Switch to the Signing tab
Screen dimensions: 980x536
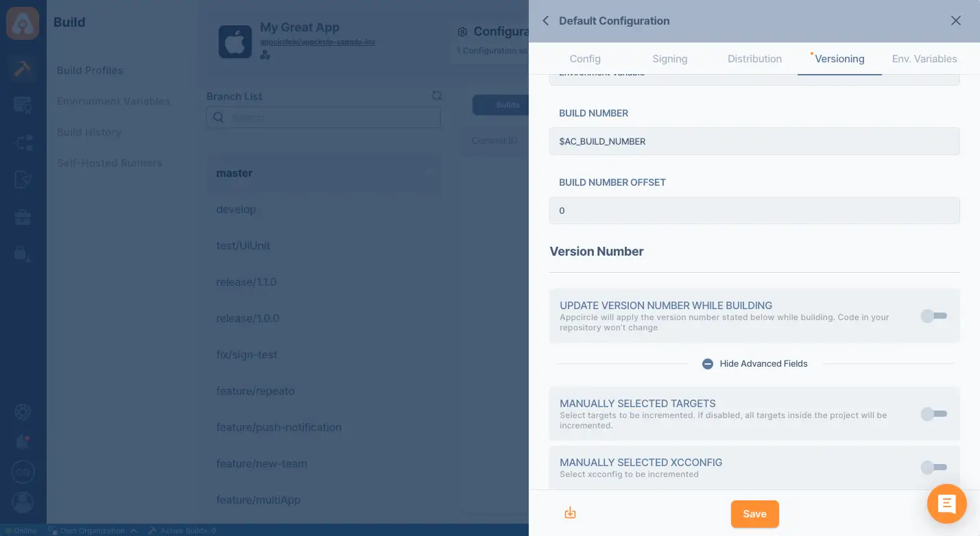(669, 59)
